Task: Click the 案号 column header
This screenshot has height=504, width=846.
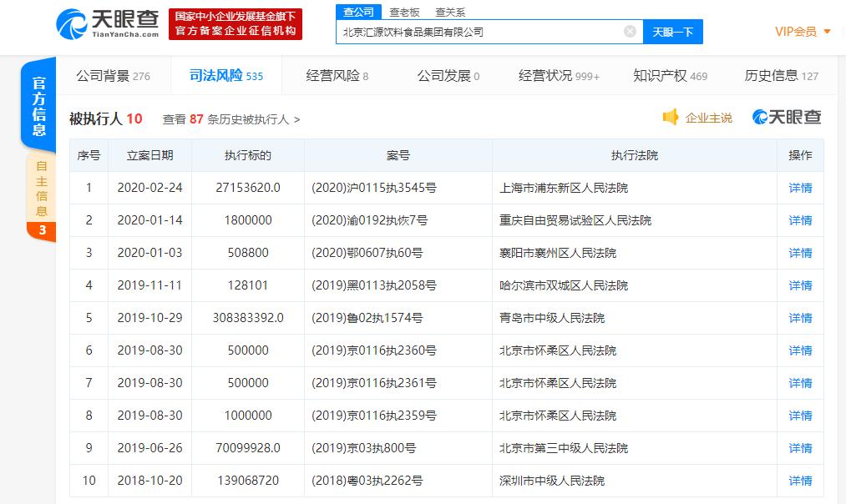Action: [x=398, y=155]
